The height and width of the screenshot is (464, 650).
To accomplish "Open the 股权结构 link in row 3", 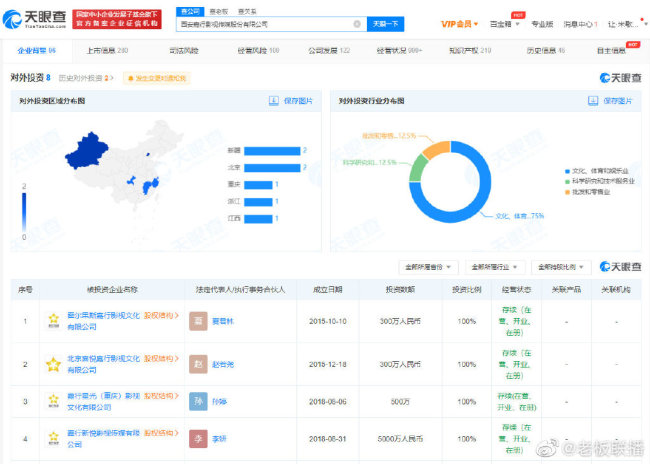I will [161, 396].
